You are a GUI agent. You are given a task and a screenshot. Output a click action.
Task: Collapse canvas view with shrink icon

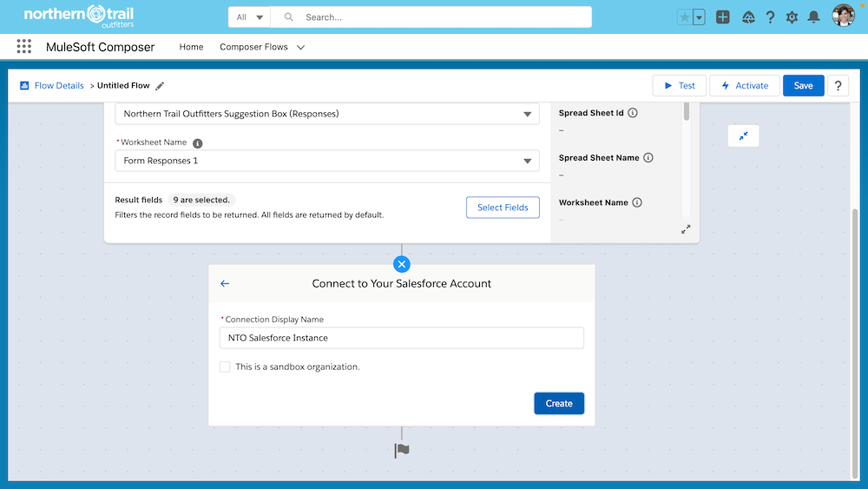(744, 135)
